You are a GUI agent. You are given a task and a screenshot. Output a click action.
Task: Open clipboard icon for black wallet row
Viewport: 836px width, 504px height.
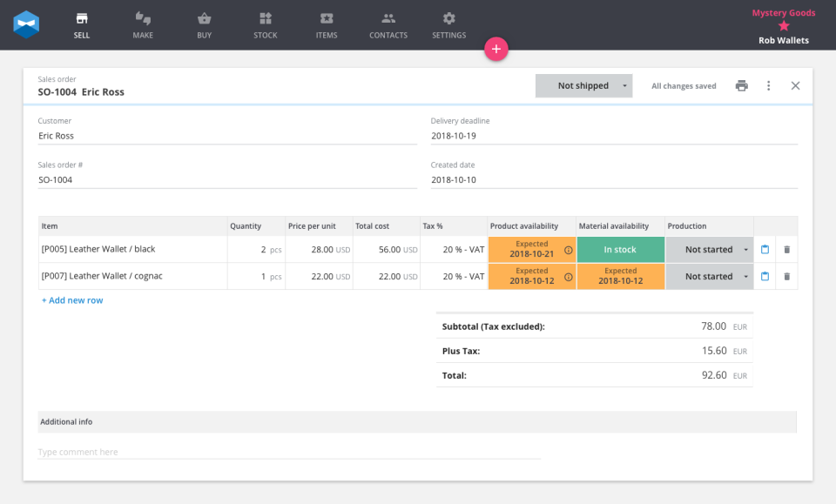[765, 249]
